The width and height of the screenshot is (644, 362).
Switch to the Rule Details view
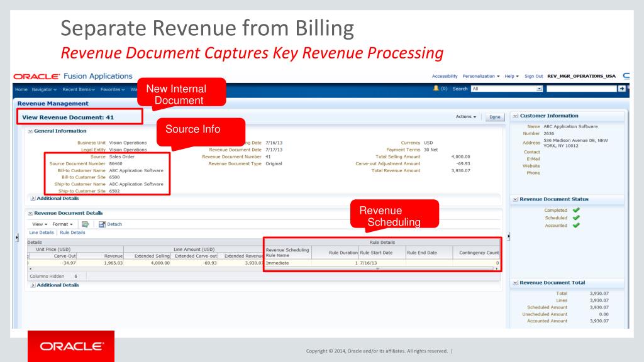72,233
